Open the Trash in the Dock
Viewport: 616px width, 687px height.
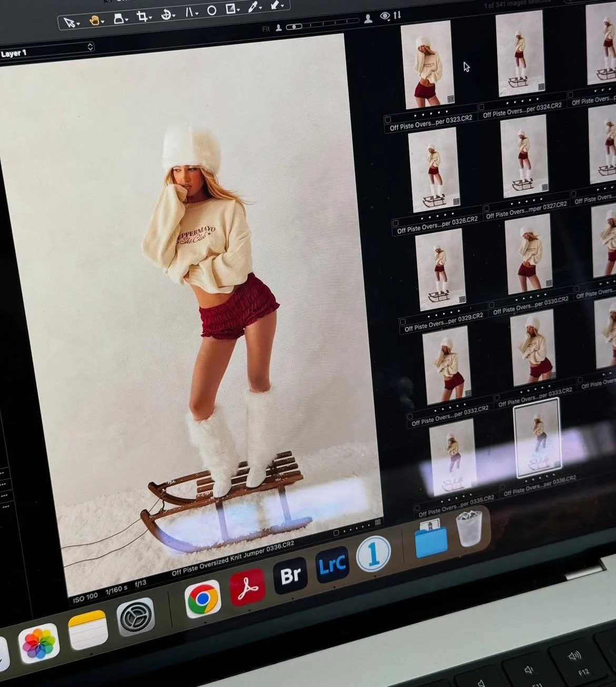(469, 527)
